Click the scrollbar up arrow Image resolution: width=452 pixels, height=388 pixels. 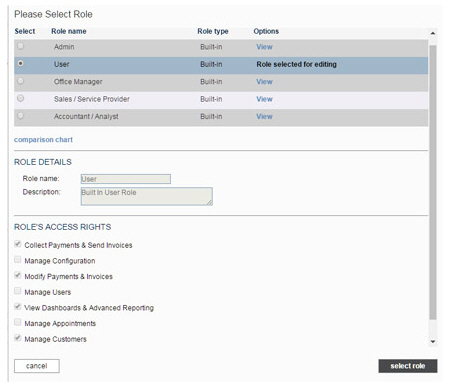(433, 33)
